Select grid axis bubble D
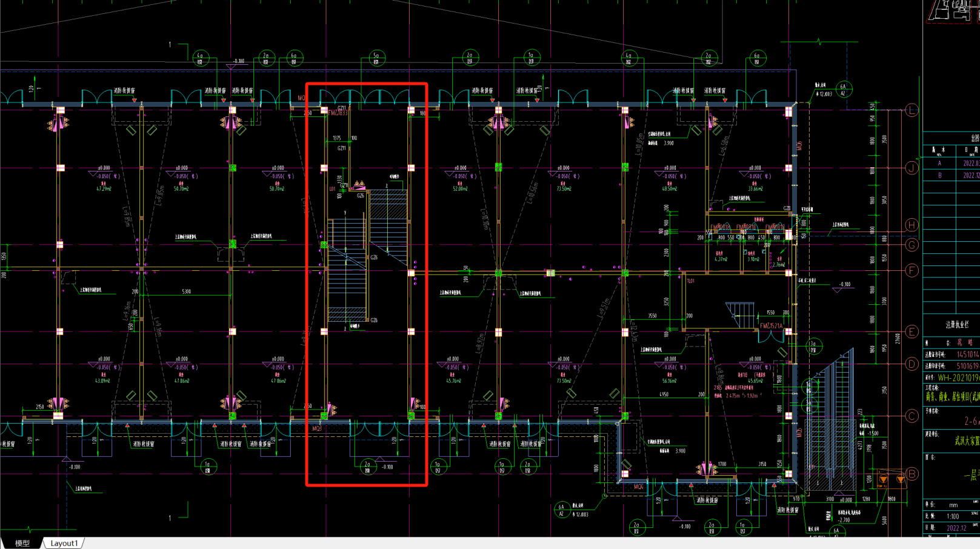 (x=912, y=364)
